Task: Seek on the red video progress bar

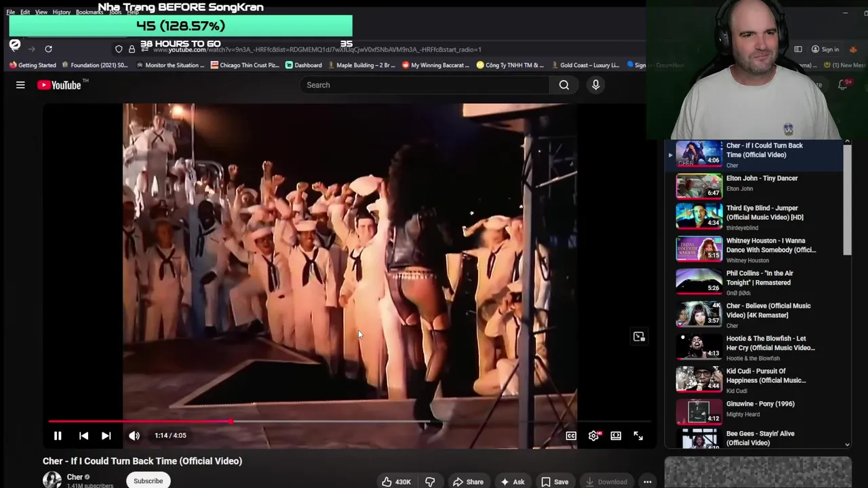Action: [351, 422]
